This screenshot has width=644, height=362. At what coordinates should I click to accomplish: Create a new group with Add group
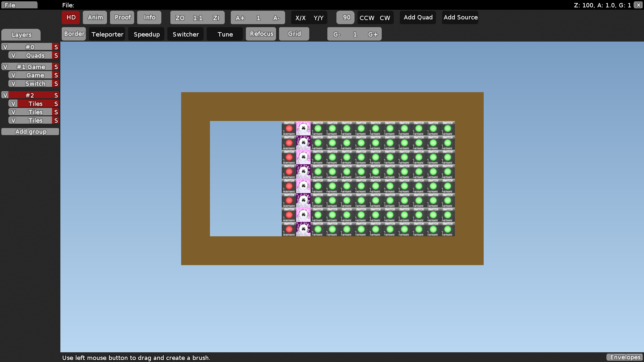[30, 131]
